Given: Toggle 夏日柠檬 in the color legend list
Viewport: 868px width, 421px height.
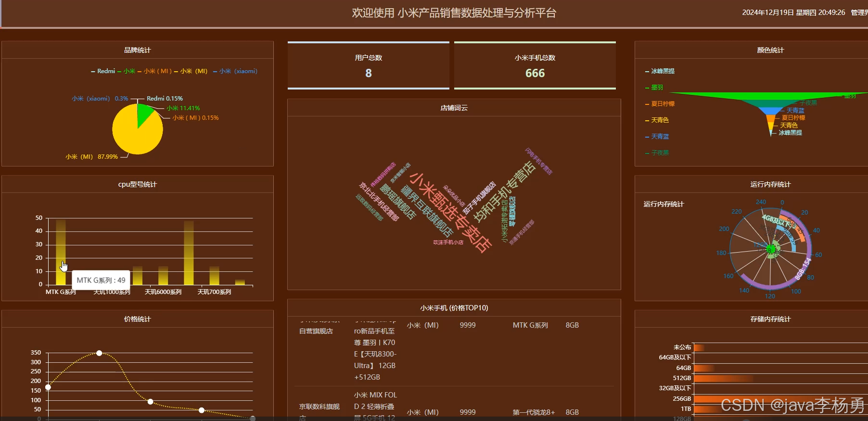Looking at the screenshot, I should (660, 104).
